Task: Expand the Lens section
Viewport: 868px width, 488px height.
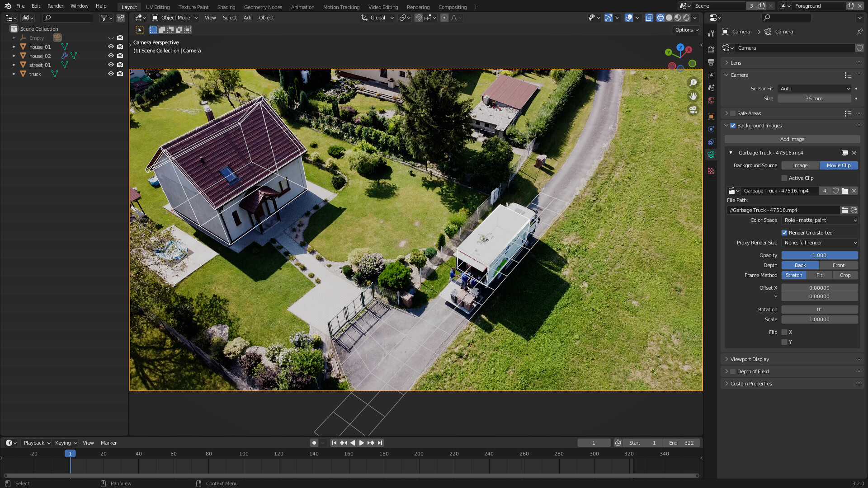Action: [735, 63]
